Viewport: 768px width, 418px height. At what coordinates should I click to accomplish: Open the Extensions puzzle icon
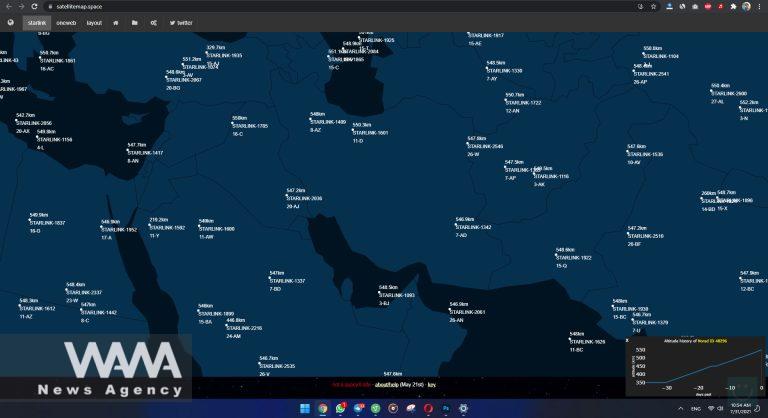(x=733, y=6)
